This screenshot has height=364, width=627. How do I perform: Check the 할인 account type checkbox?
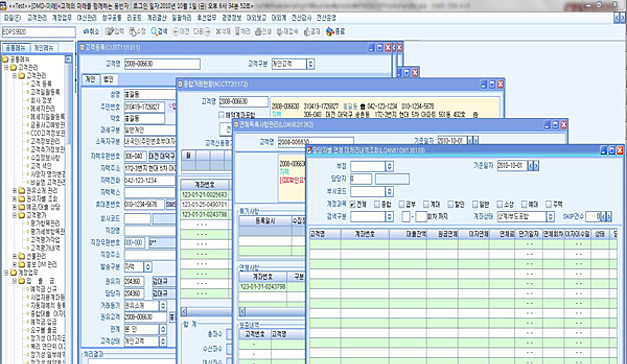tap(451, 204)
